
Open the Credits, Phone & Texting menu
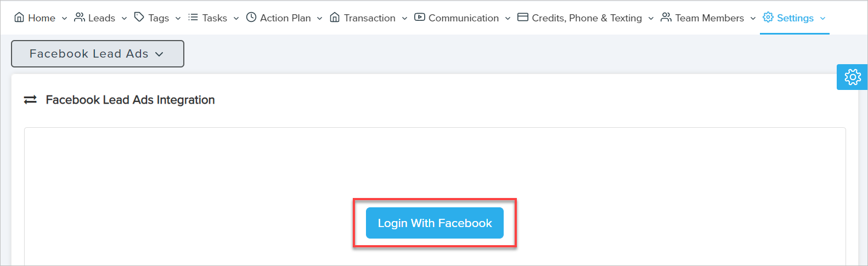[x=587, y=18]
